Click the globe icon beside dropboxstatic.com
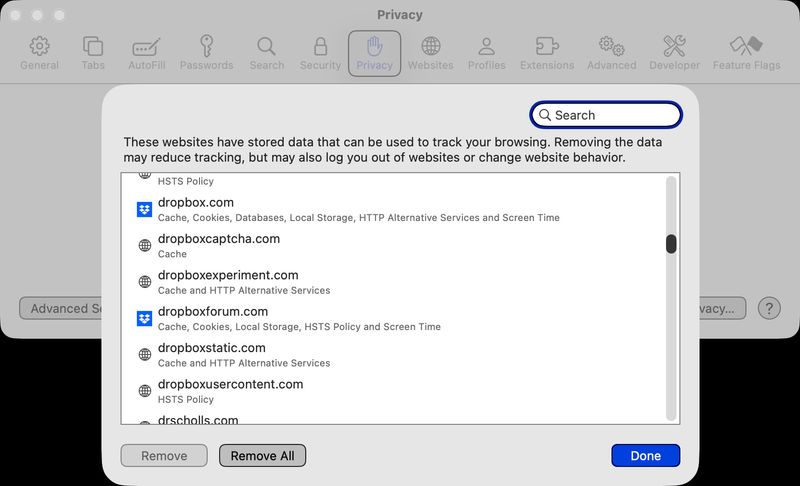This screenshot has height=486, width=800. 145,354
